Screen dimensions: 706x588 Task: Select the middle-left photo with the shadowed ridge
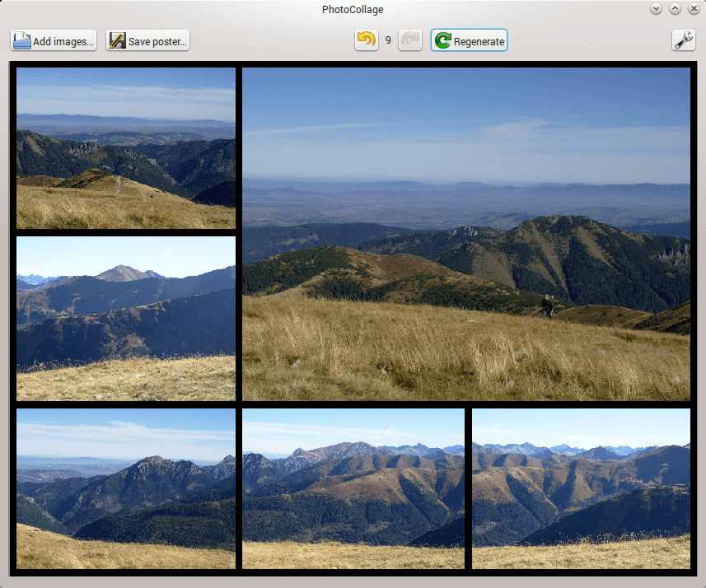tap(126, 319)
